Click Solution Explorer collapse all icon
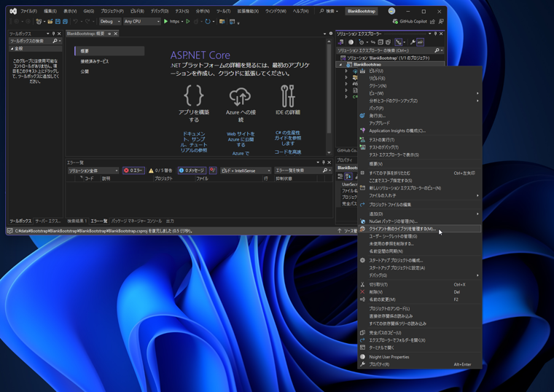 coord(381,42)
